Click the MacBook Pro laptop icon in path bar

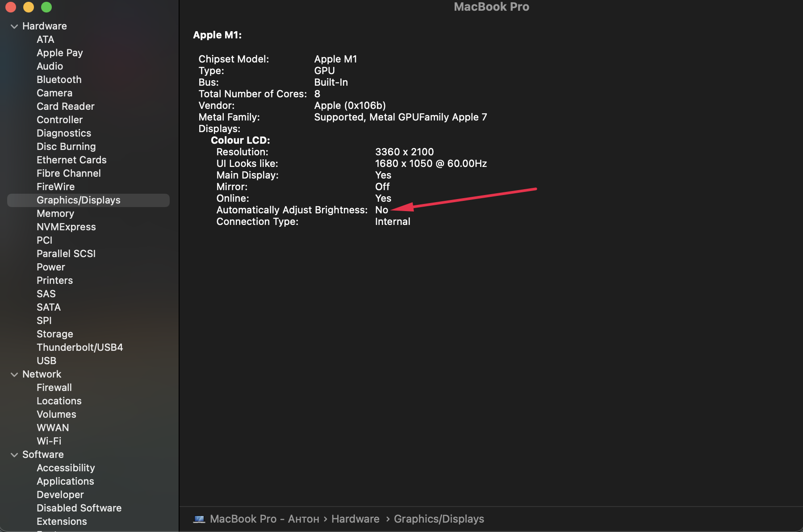point(199,519)
